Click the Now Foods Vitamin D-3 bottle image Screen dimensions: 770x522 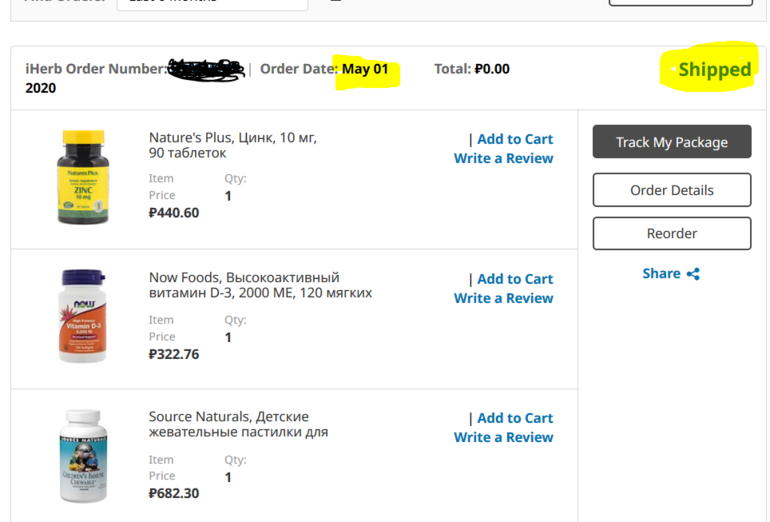coord(82,316)
